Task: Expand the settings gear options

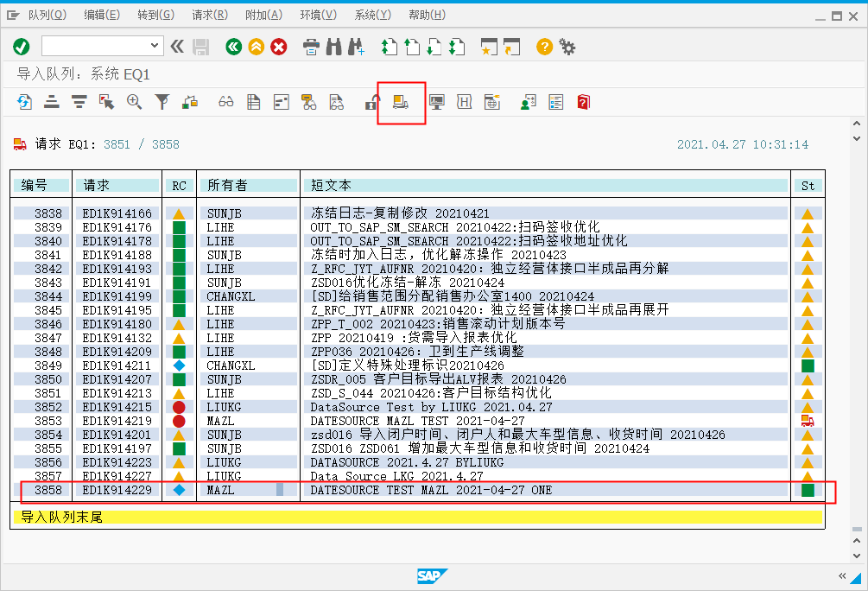Action: click(x=566, y=48)
